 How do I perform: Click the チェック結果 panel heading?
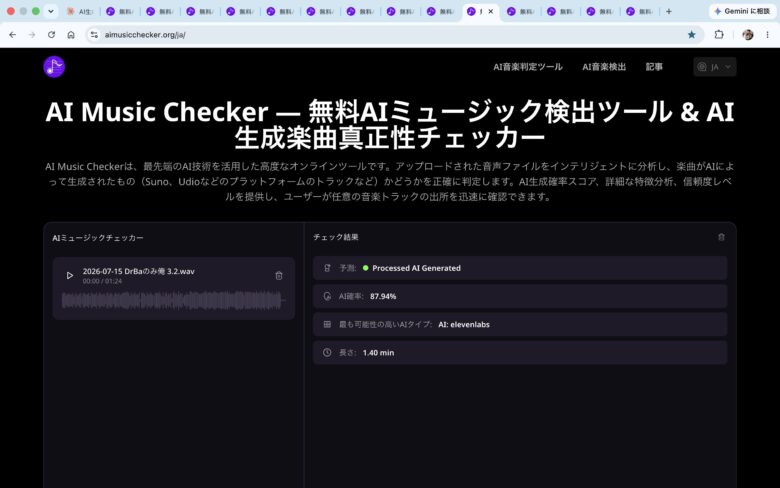(336, 237)
